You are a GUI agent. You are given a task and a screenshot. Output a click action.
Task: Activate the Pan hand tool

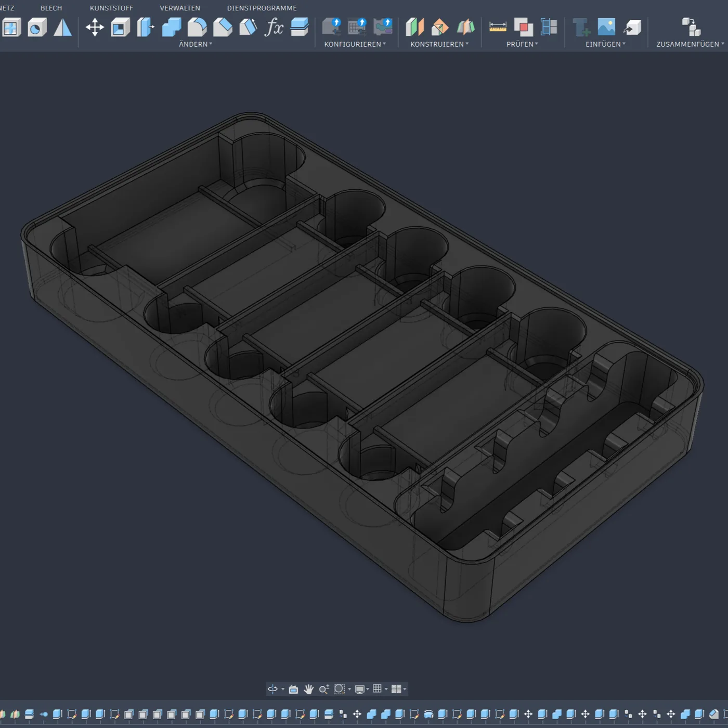[x=308, y=689]
